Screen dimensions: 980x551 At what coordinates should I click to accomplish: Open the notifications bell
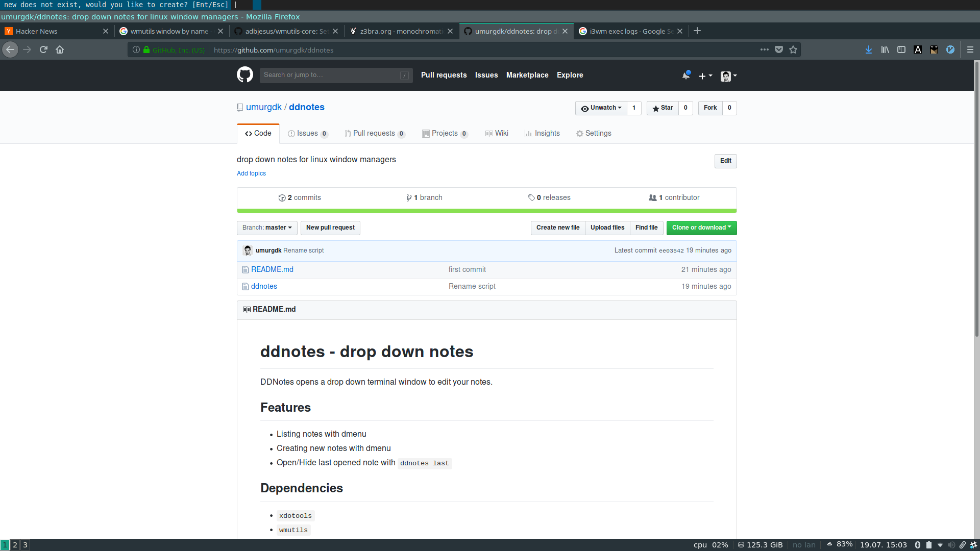[x=686, y=76]
